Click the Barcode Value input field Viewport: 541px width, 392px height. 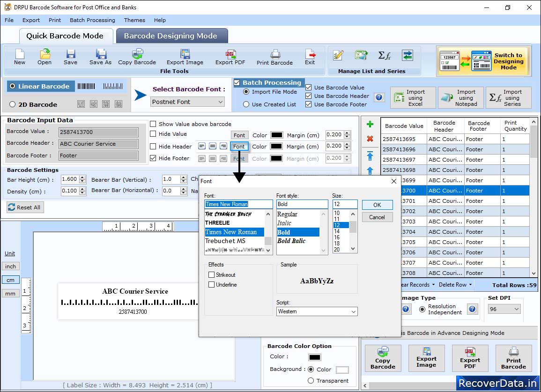coord(99,132)
